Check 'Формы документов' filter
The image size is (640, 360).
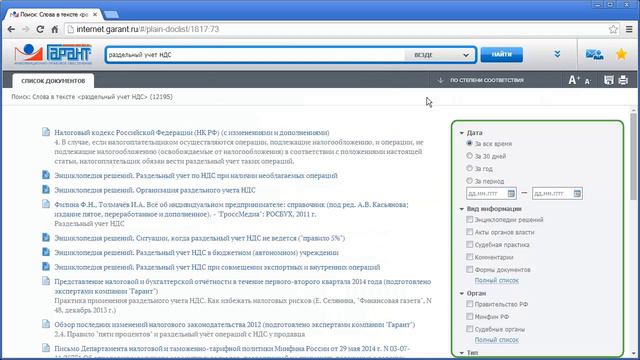click(x=469, y=269)
